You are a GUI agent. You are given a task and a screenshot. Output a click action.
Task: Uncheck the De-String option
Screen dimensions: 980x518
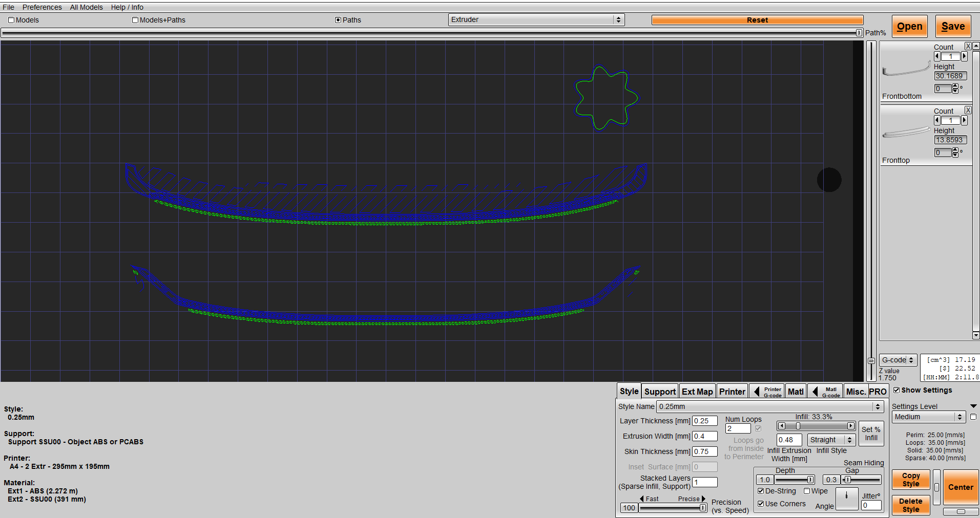coord(761,491)
